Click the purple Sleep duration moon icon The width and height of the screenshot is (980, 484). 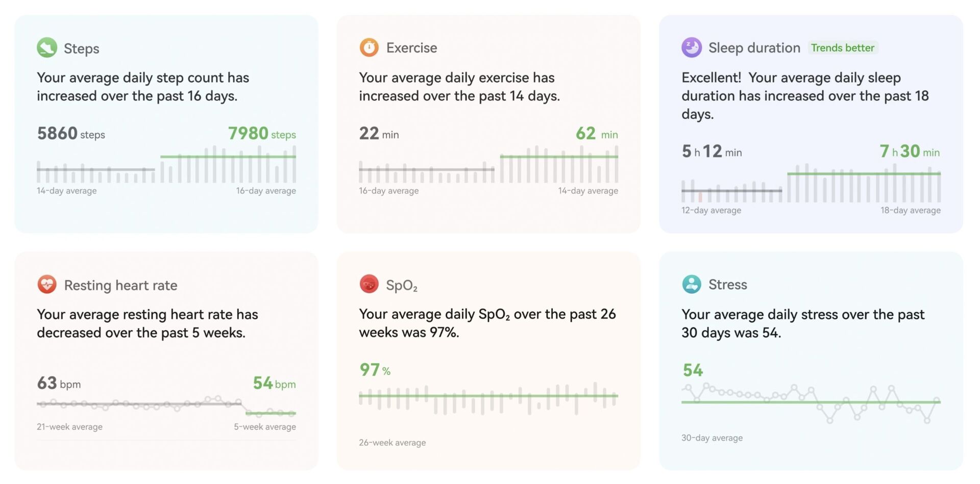coord(692,47)
